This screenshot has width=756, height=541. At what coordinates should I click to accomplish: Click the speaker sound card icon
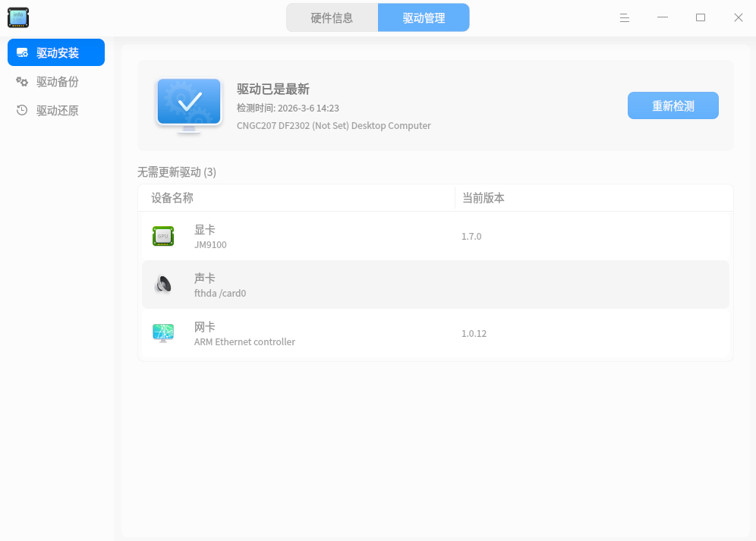[x=163, y=285]
